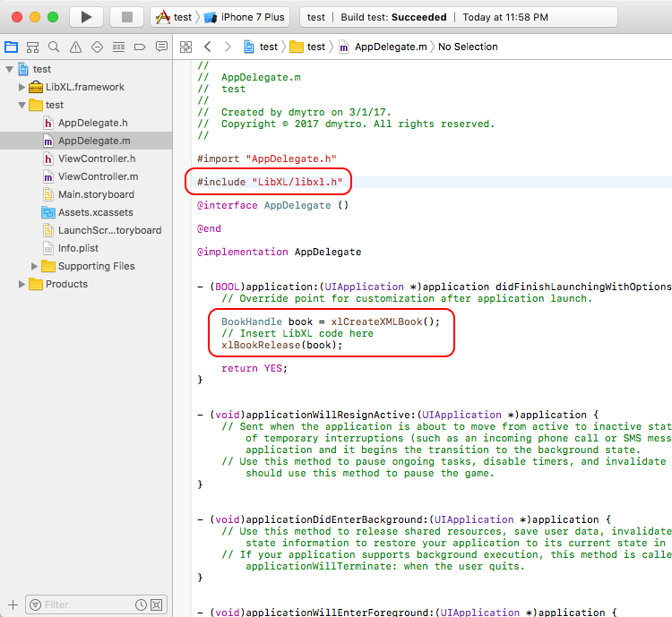Select ViewController.m file
This screenshot has width=672, height=617.
pos(86,176)
